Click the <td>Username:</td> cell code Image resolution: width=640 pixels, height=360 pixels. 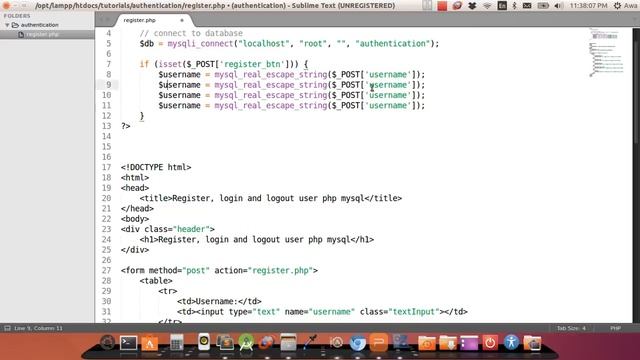[219, 301]
